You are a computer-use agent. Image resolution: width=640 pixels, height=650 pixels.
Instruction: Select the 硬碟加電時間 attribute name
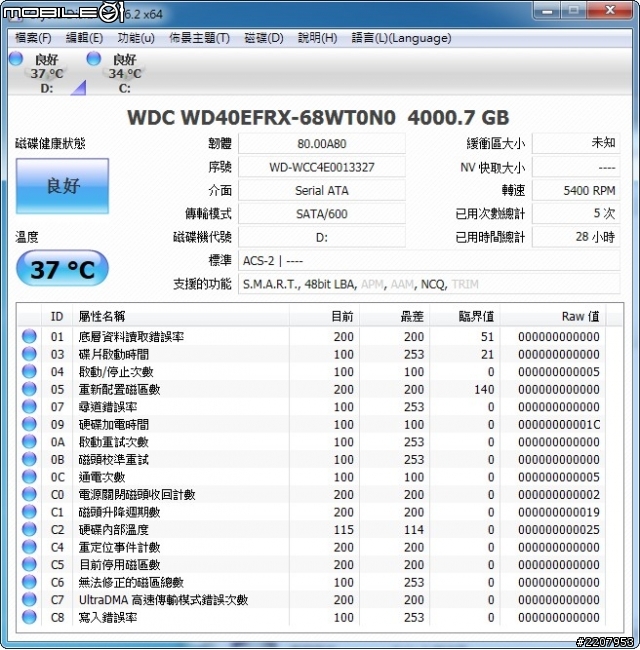(114, 424)
